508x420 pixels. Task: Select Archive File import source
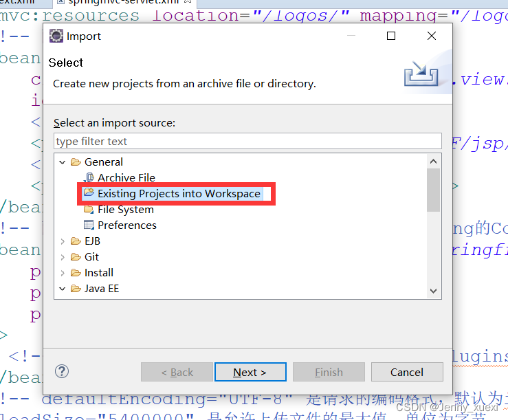coord(126,177)
